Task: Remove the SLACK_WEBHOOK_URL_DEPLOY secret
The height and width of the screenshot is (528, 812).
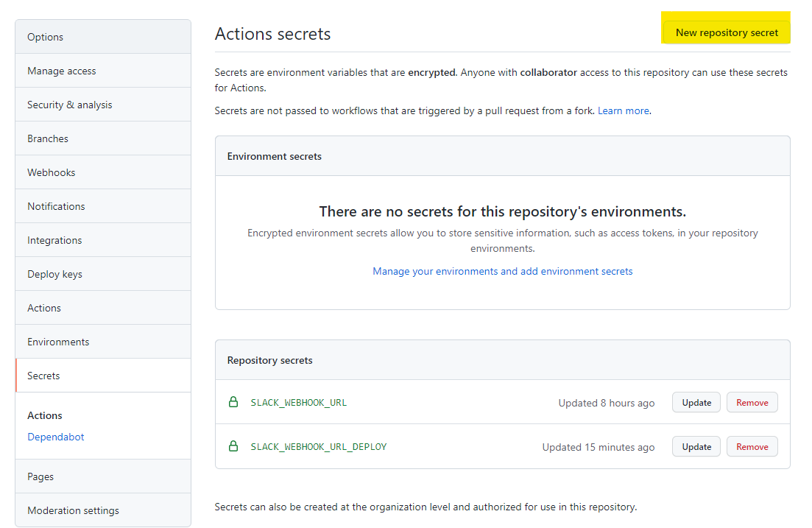Action: pyautogui.click(x=752, y=447)
